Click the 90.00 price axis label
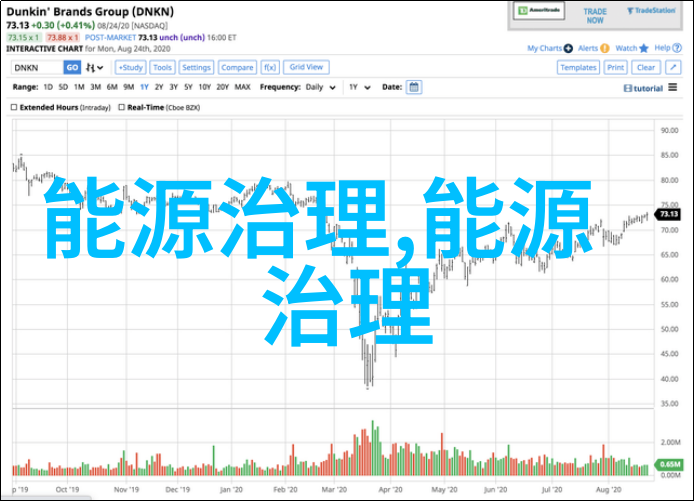This screenshot has height=502, width=695. [669, 130]
